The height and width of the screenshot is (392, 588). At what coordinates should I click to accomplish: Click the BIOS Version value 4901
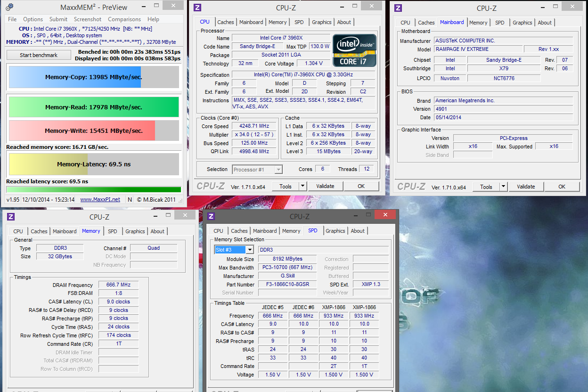(x=504, y=109)
